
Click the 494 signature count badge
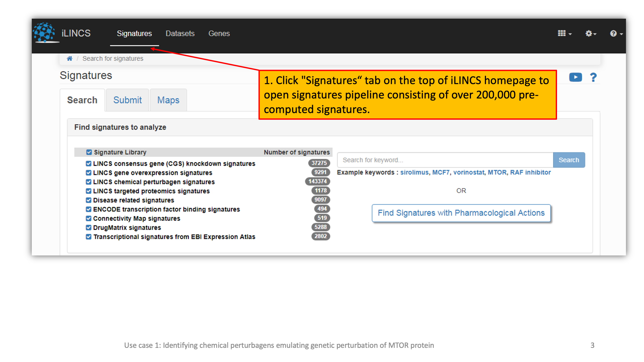coord(322,209)
